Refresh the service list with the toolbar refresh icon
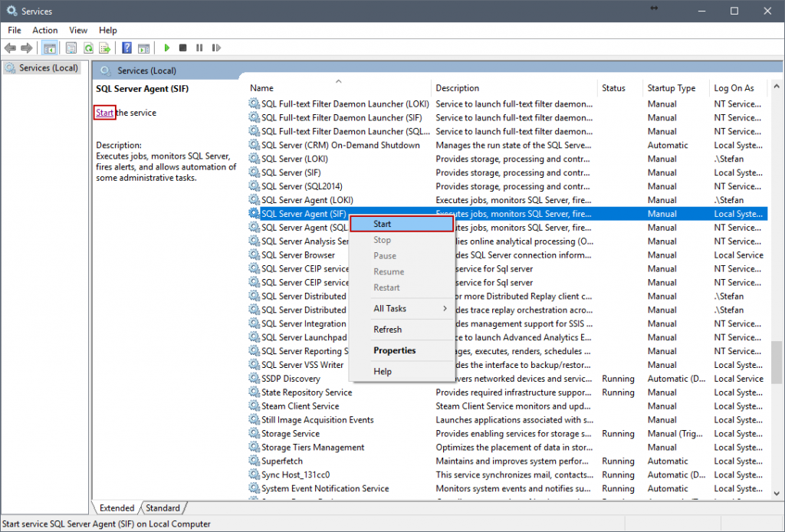This screenshot has width=785, height=532. click(89, 48)
